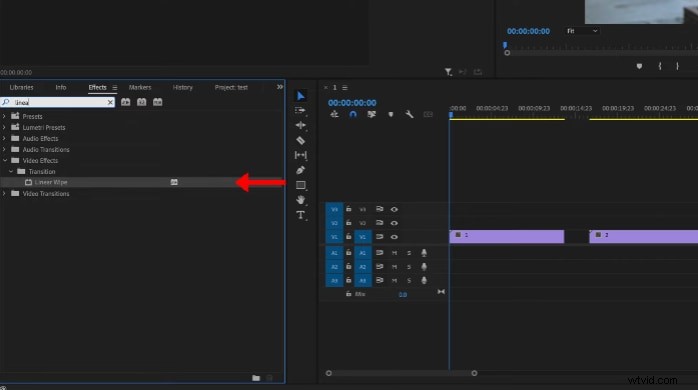Toggle Linked Selection in timeline
Image resolution: width=698 pixels, height=390 pixels.
pos(371,114)
